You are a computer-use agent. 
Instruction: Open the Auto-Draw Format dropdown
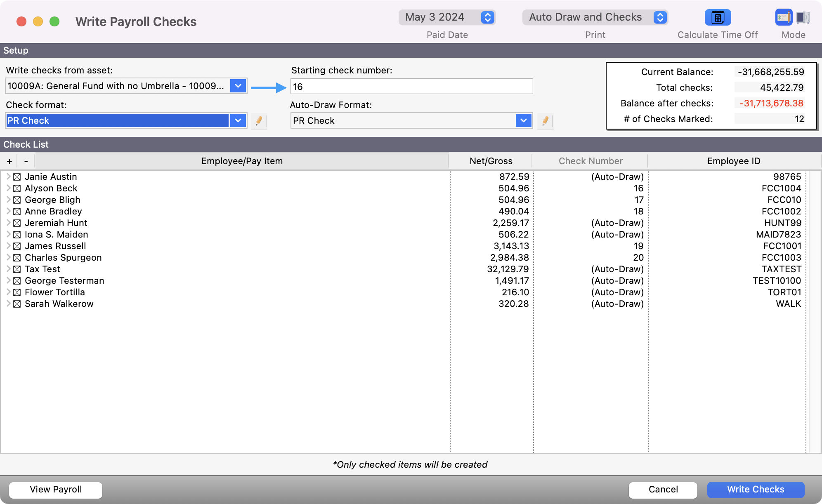coord(523,121)
